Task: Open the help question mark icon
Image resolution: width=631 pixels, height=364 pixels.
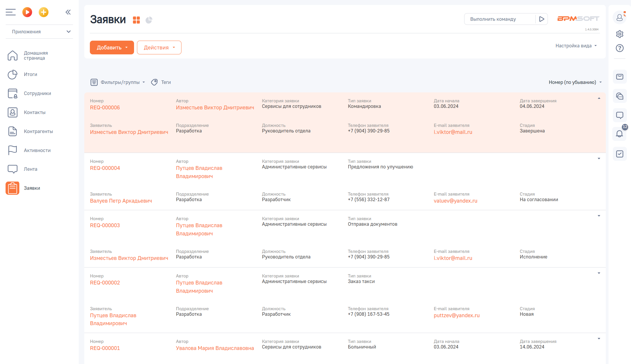Action: tap(620, 48)
